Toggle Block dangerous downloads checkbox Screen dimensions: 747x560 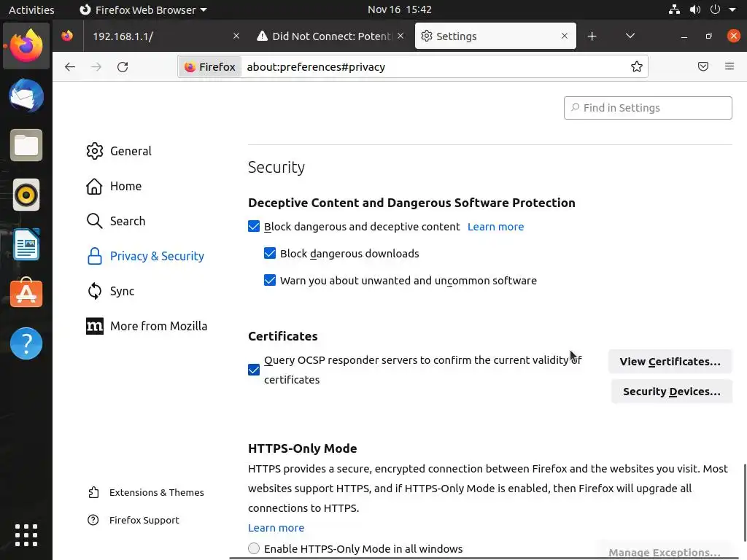(270, 254)
